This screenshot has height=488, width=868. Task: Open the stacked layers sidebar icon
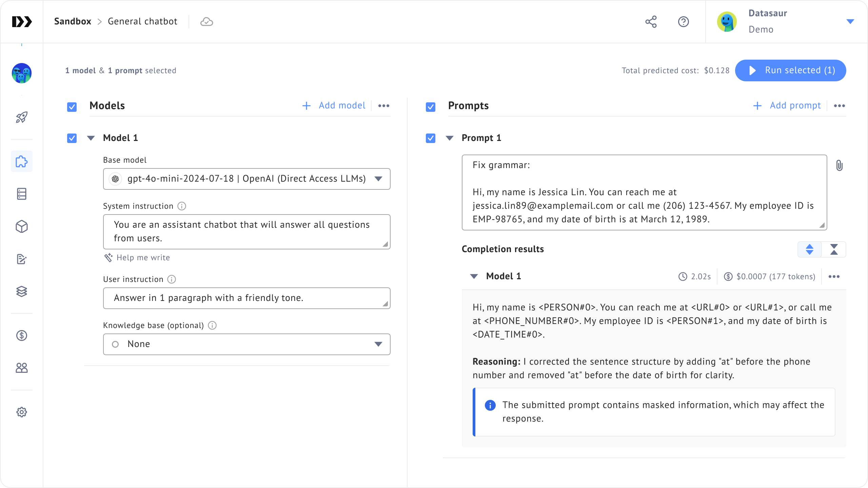click(22, 291)
